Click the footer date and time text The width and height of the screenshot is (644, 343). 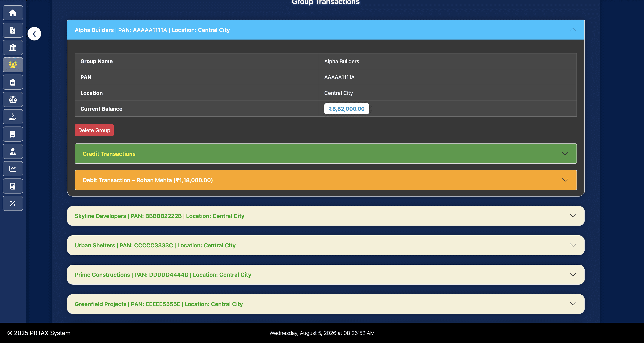click(322, 333)
